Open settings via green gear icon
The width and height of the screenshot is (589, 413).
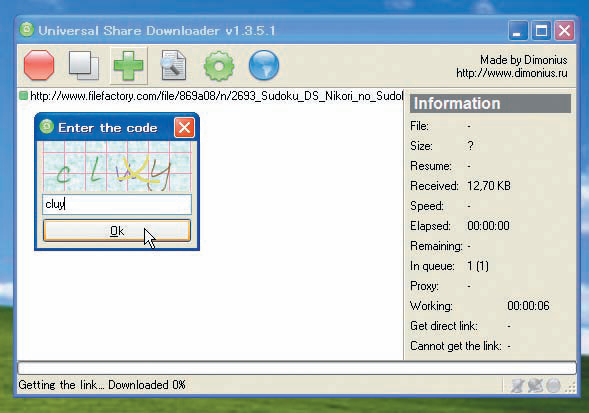pos(219,65)
